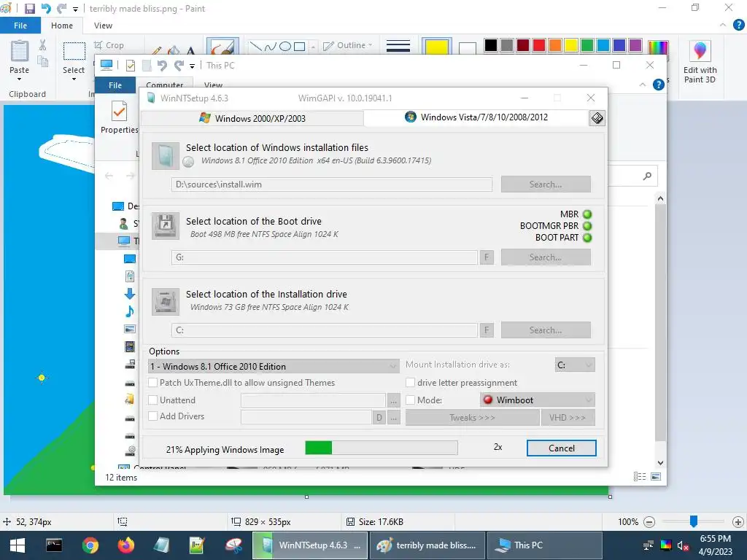Switch to the Computer tab in This PC

[x=164, y=85]
